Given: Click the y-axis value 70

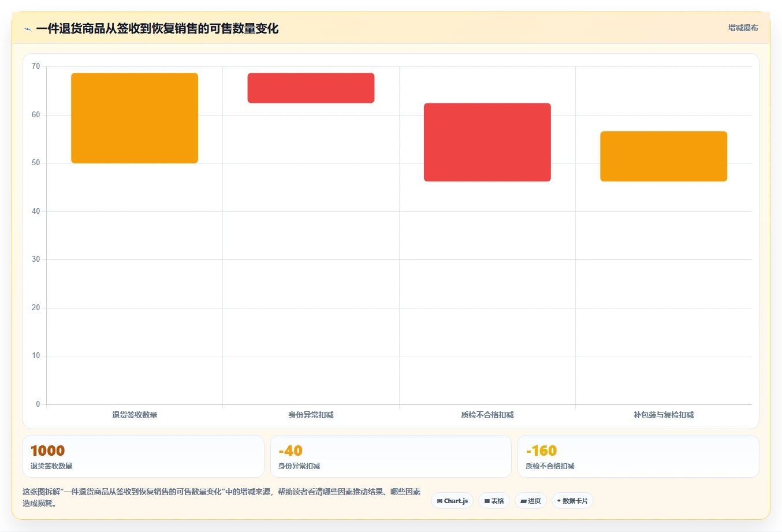Looking at the screenshot, I should (x=36, y=66).
